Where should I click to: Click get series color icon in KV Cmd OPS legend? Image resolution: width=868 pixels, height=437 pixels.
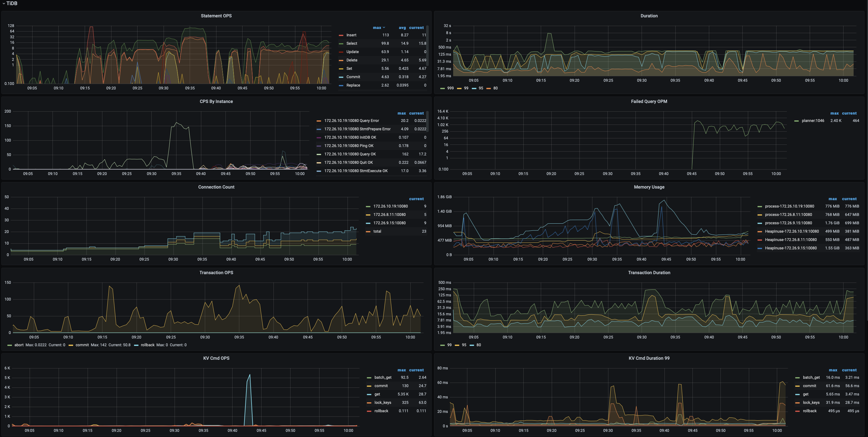pos(369,394)
